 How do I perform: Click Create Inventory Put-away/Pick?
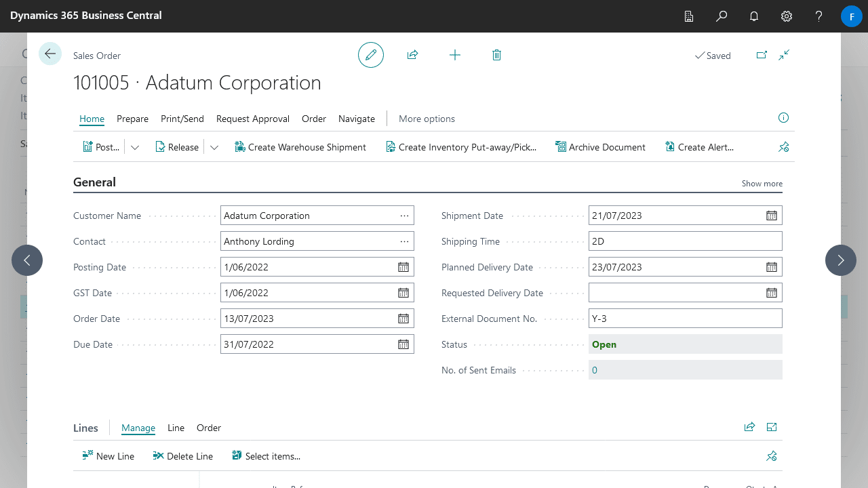[x=461, y=147]
